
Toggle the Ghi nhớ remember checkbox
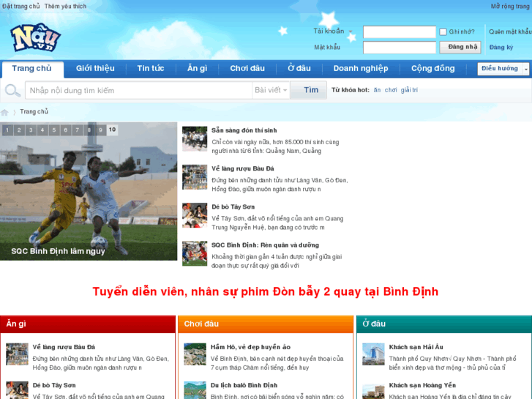tap(443, 32)
